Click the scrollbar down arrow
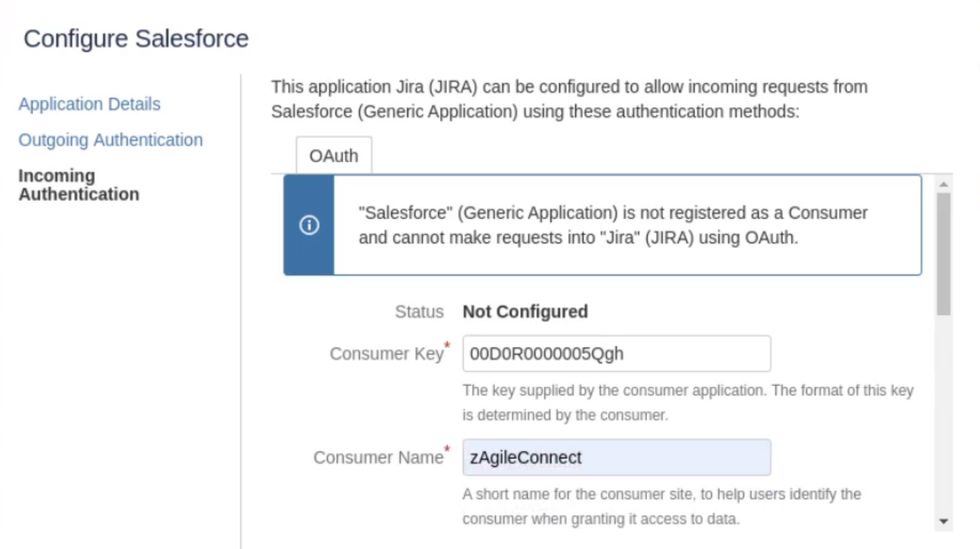 coord(944,521)
